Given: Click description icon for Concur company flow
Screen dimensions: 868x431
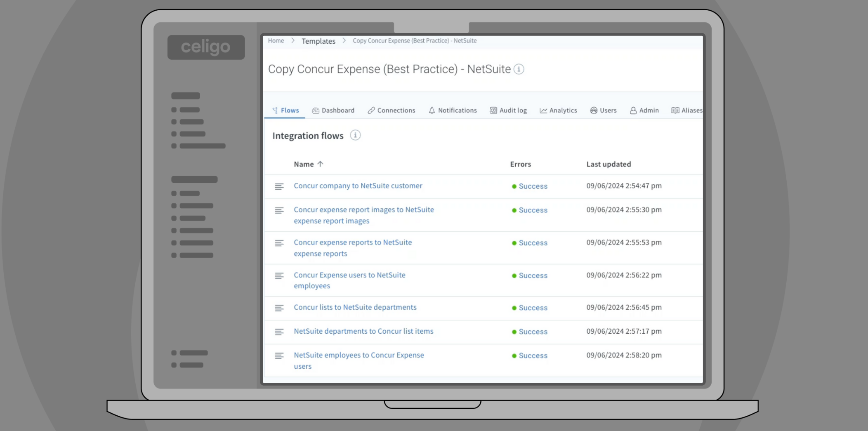Looking at the screenshot, I should pos(279,186).
